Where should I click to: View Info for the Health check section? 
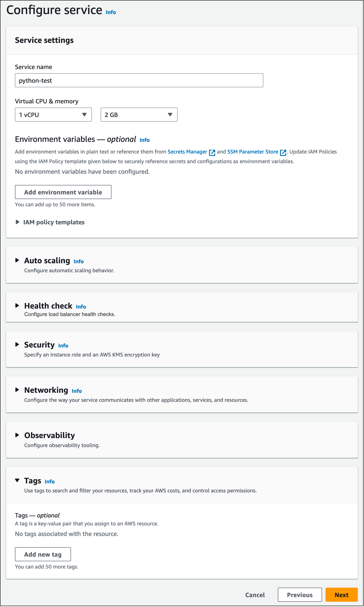(81, 307)
